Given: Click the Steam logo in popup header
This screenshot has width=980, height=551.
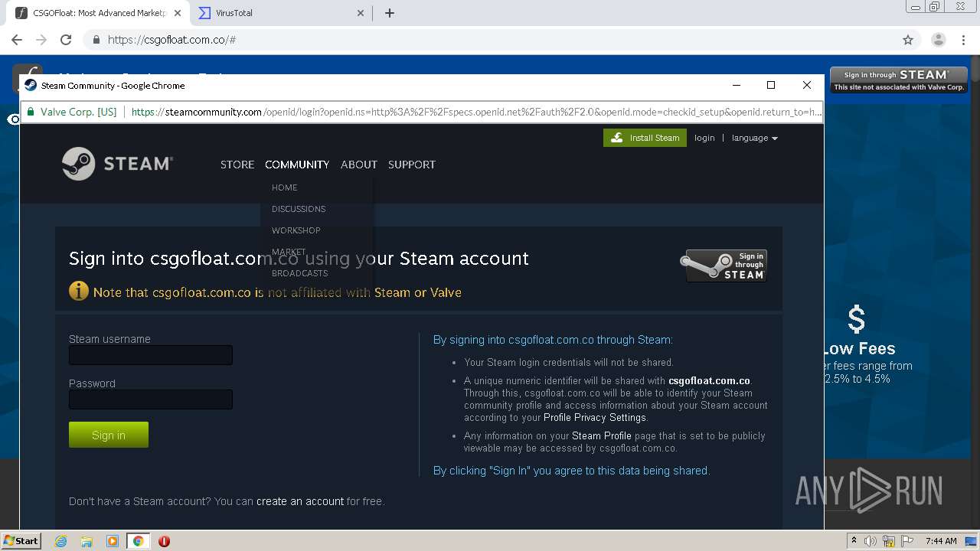Looking at the screenshot, I should 117,163.
